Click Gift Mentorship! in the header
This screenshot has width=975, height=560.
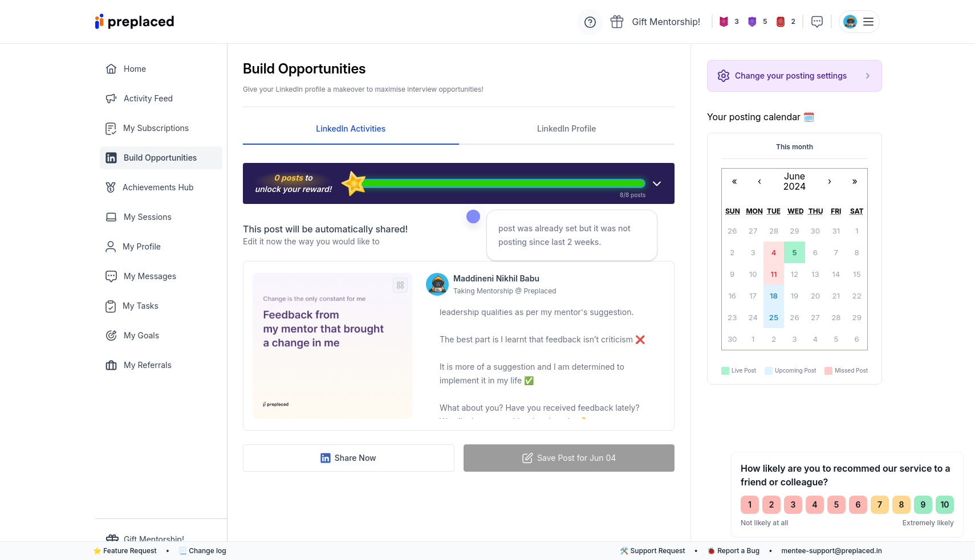[666, 22]
